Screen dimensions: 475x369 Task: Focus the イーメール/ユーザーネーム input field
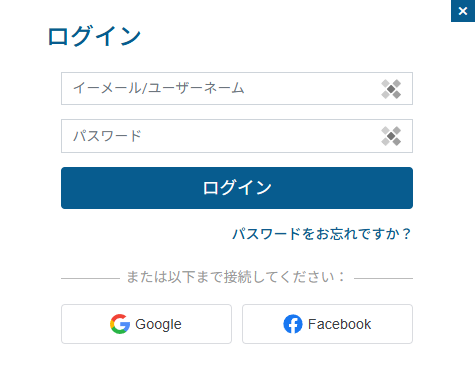click(237, 89)
